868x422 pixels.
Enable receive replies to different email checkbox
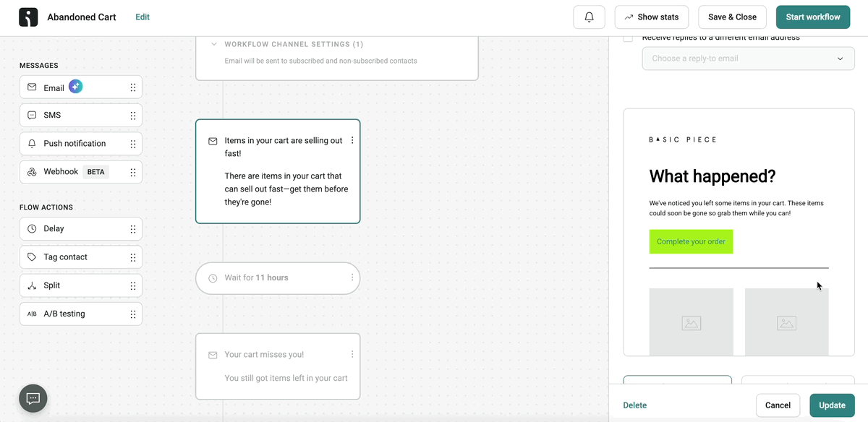(628, 38)
